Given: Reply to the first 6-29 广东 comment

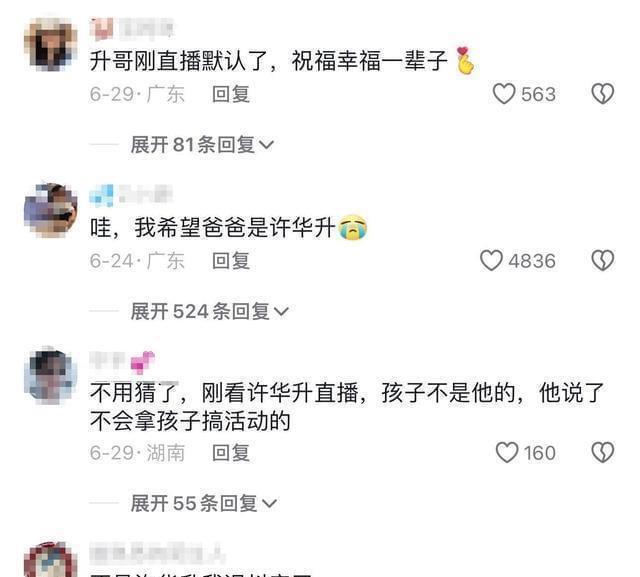Looking at the screenshot, I should coord(231,94).
